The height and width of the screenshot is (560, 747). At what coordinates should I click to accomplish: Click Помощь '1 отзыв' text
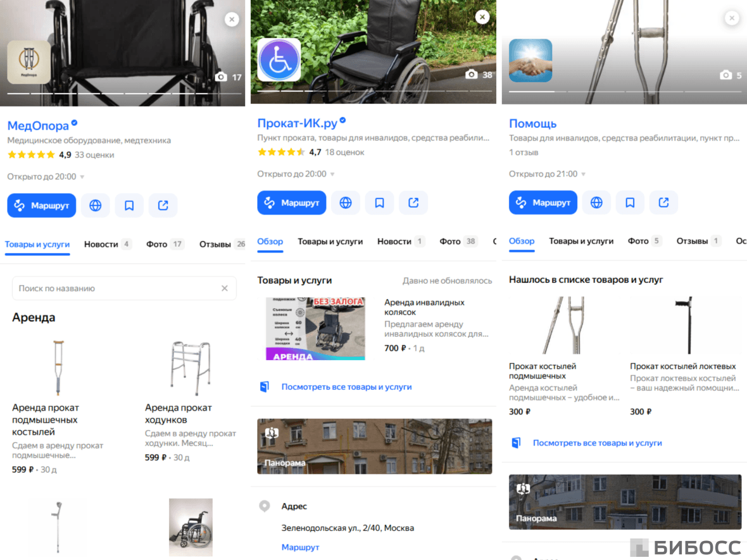click(x=524, y=152)
